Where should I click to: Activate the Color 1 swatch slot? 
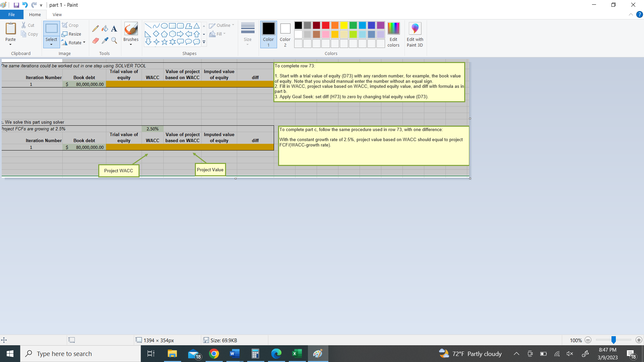click(268, 35)
